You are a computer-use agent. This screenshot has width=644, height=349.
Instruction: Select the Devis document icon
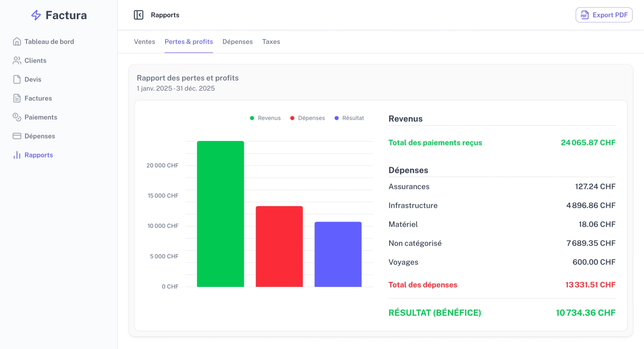coord(17,79)
